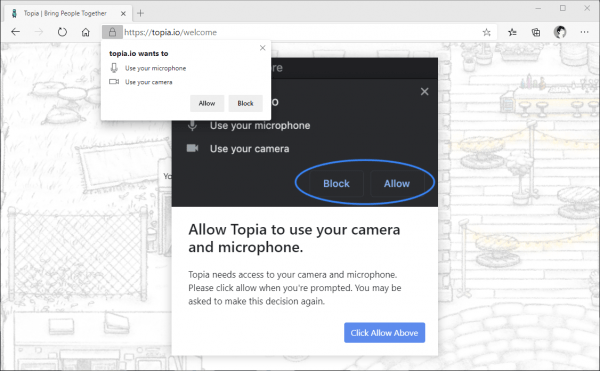This screenshot has width=600, height=371.
Task: Open the Settings and more menu
Action: (x=584, y=32)
